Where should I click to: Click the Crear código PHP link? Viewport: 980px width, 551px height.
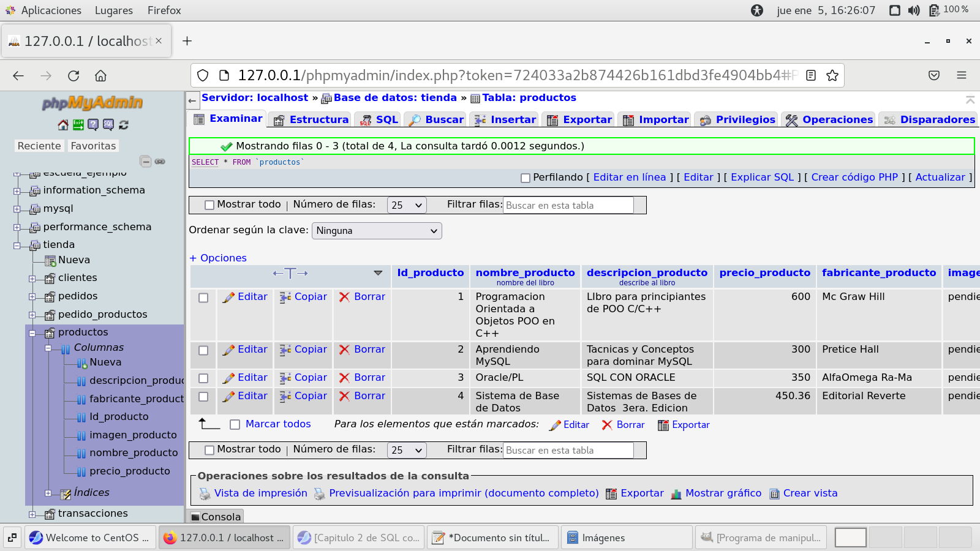tap(854, 178)
